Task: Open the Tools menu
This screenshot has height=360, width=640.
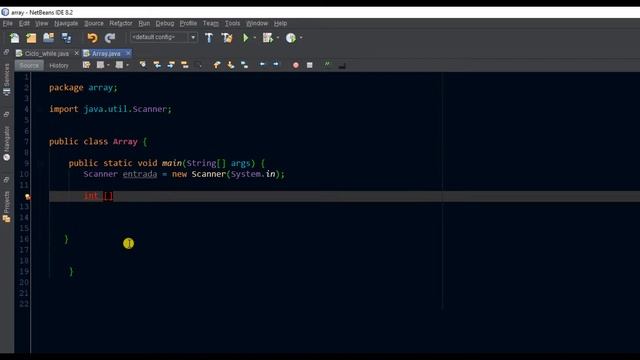Action: click(232, 23)
